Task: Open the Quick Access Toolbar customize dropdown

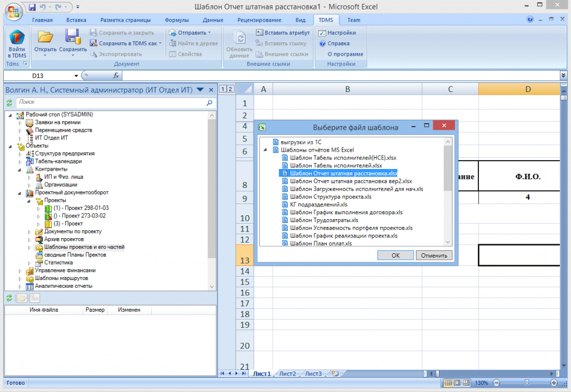Action: (78, 7)
